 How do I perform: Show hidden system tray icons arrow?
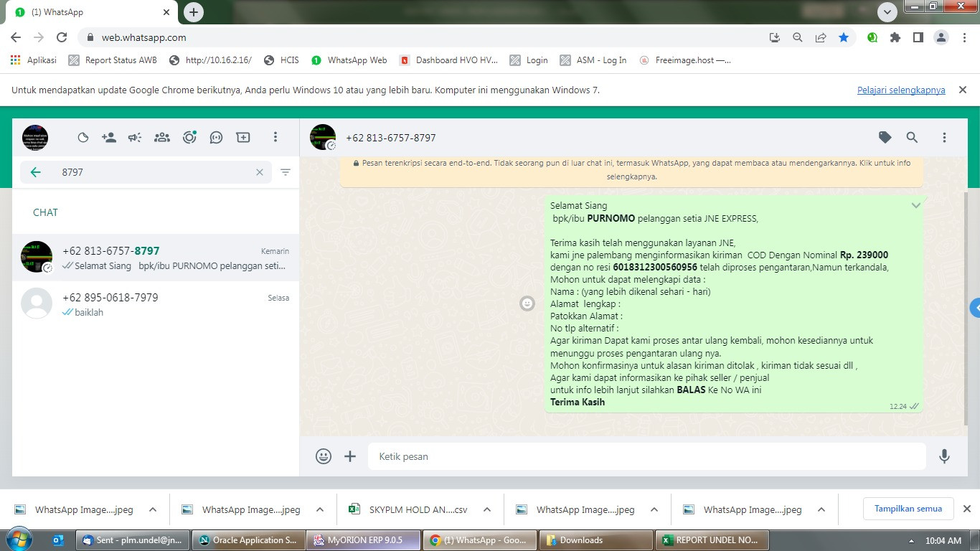(912, 541)
